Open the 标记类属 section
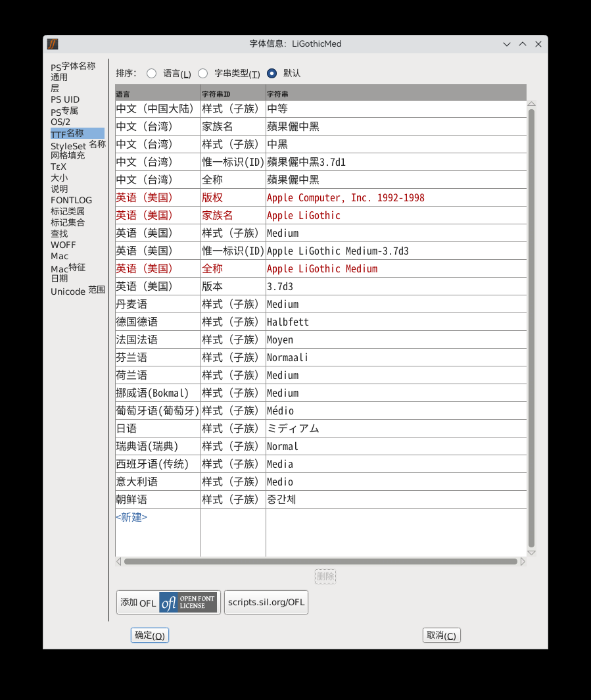The width and height of the screenshot is (591, 700). pyautogui.click(x=68, y=211)
